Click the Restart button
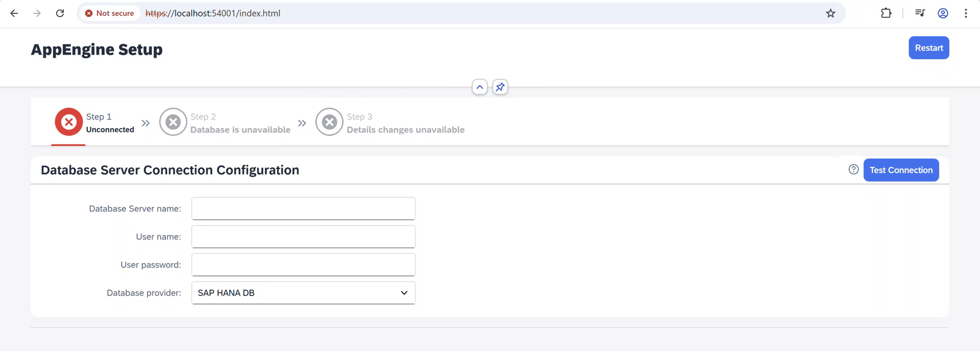The width and height of the screenshot is (980, 351). coord(929,48)
